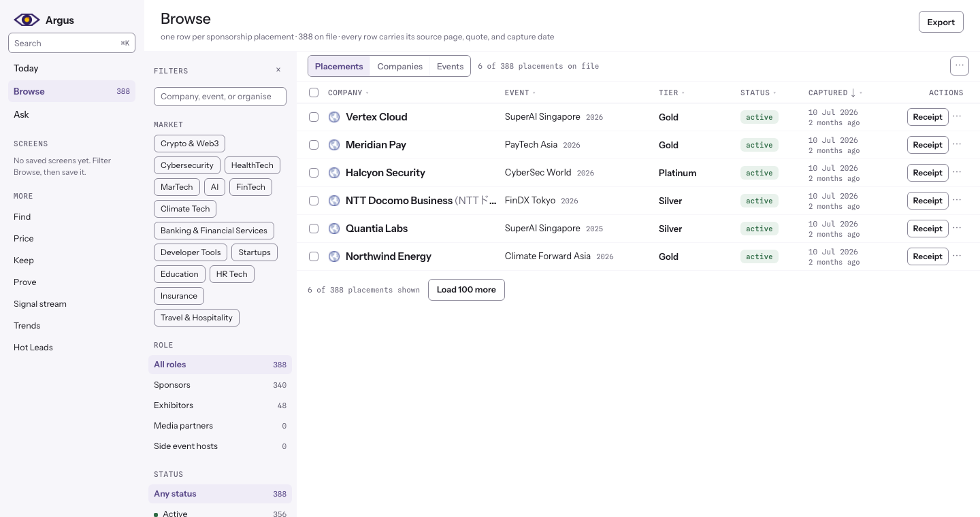
Task: Open row actions ellipsis for Halcyon Security
Action: [x=957, y=172]
